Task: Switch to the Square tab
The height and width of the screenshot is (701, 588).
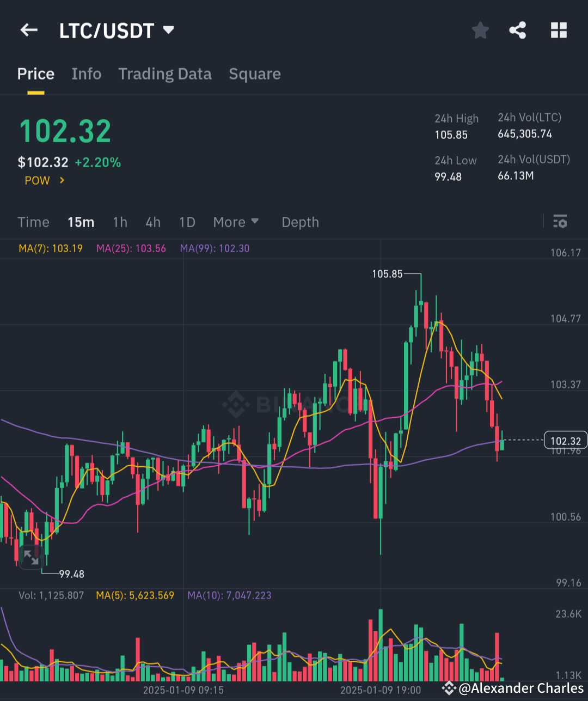Action: [x=254, y=74]
